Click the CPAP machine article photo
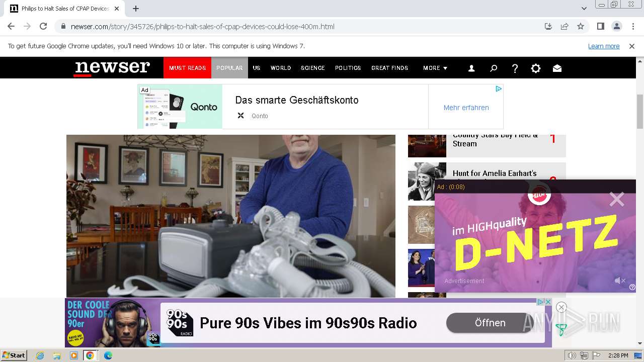The image size is (644, 362). tap(231, 216)
